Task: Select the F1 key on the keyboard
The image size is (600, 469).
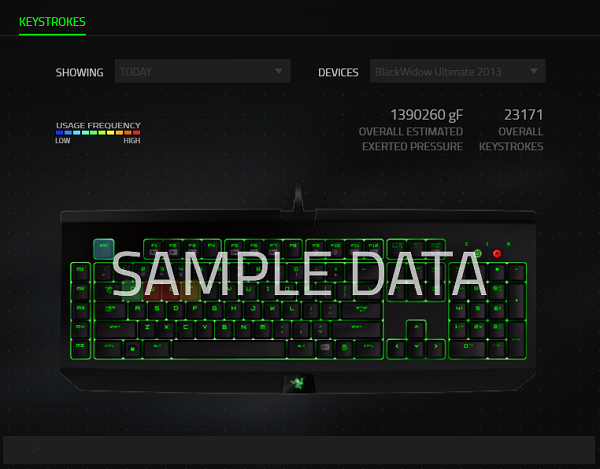Action: (x=154, y=249)
